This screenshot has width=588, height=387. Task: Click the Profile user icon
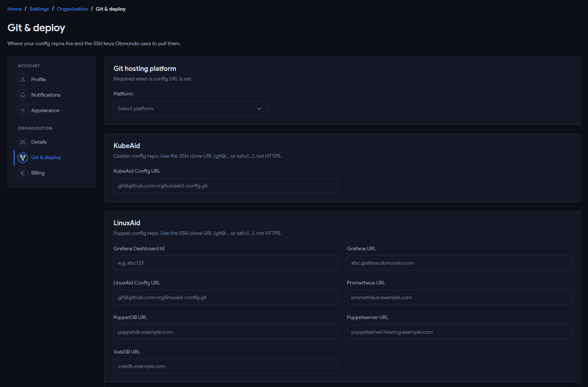[23, 79]
